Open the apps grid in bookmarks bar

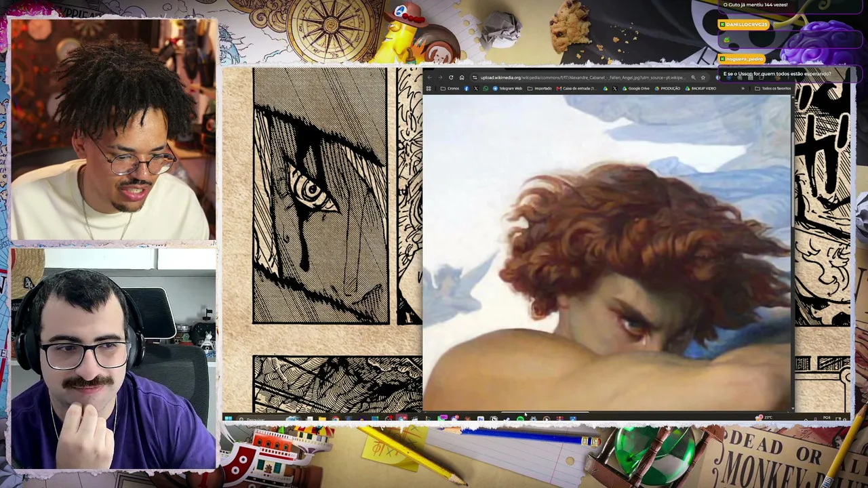pyautogui.click(x=429, y=89)
